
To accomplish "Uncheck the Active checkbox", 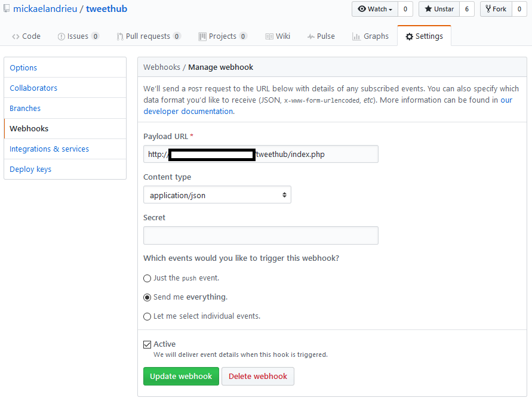I will coord(147,344).
